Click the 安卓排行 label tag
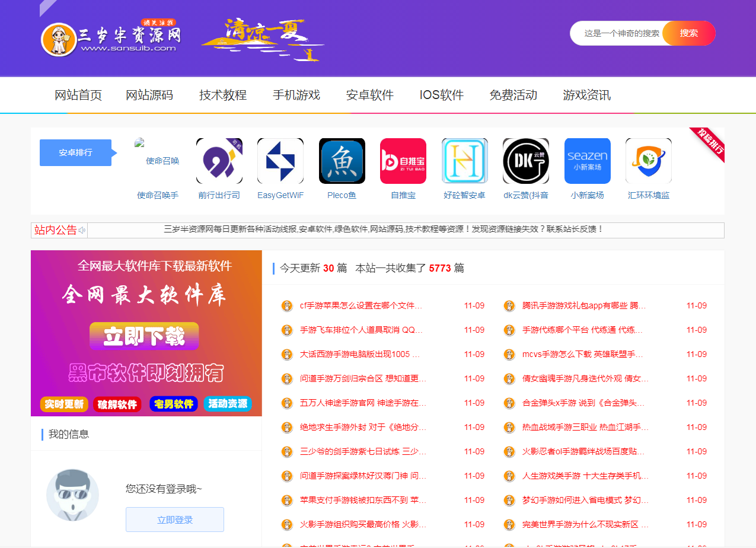The height and width of the screenshot is (548, 756). coord(75,152)
